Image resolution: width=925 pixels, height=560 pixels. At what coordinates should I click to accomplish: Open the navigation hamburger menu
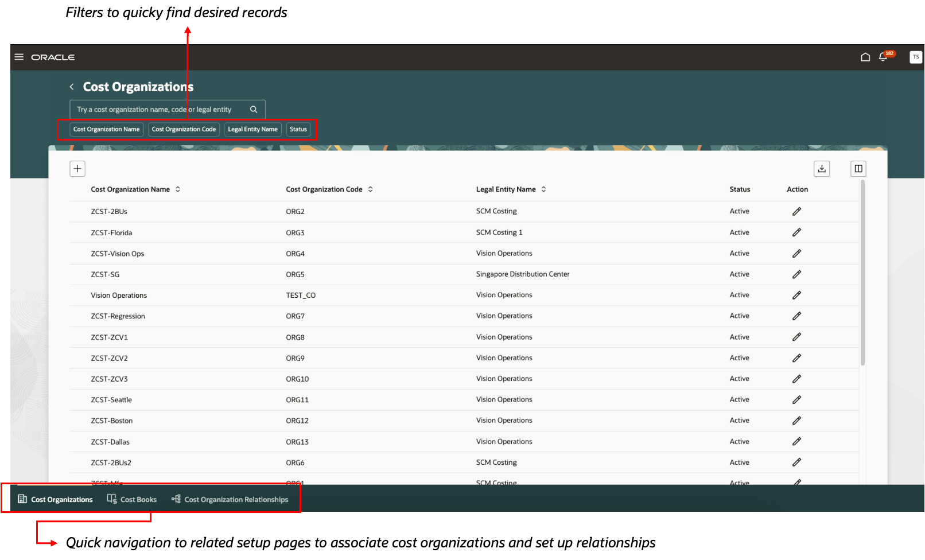(x=19, y=57)
